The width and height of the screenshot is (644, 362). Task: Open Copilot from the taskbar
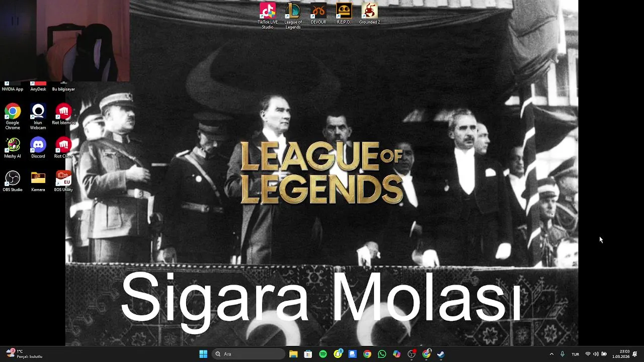pos(397,354)
